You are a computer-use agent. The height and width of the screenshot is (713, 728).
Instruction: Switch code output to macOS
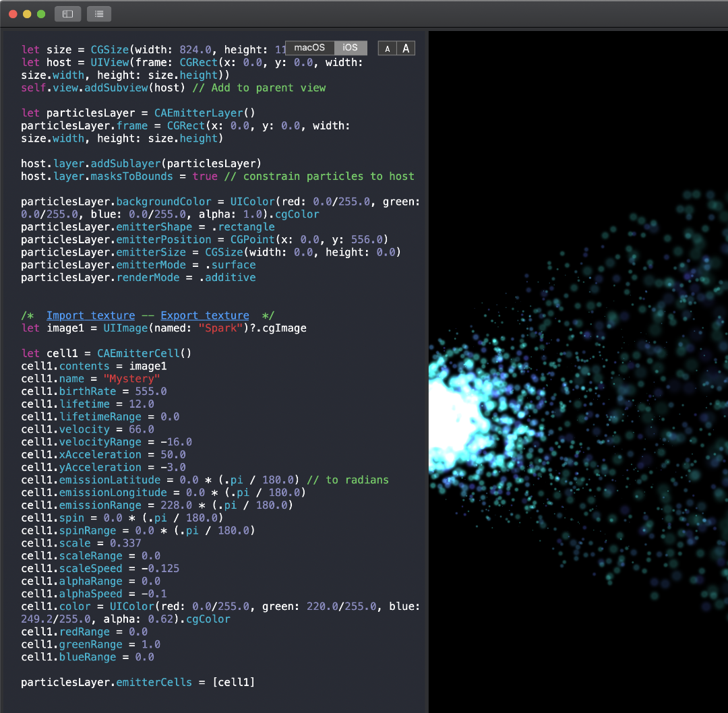(x=309, y=48)
